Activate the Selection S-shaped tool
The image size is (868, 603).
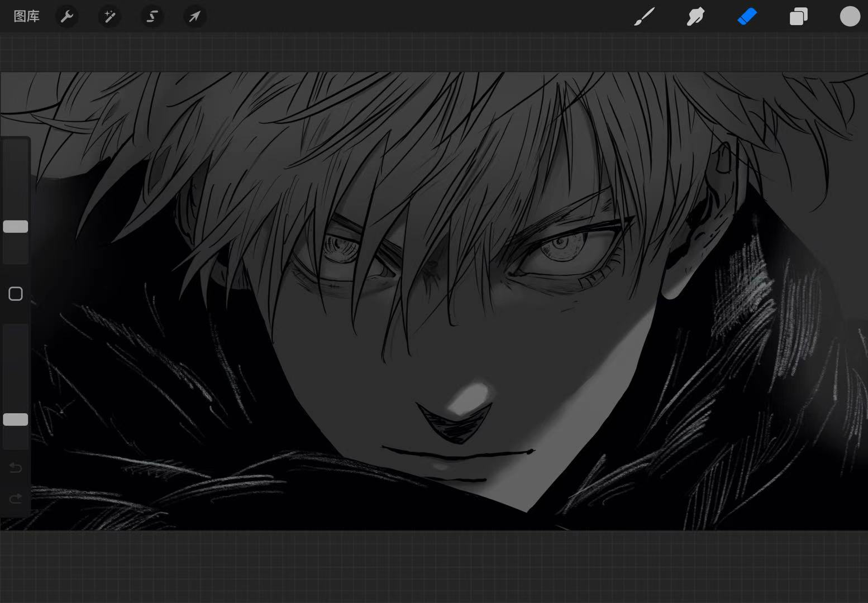pos(152,17)
